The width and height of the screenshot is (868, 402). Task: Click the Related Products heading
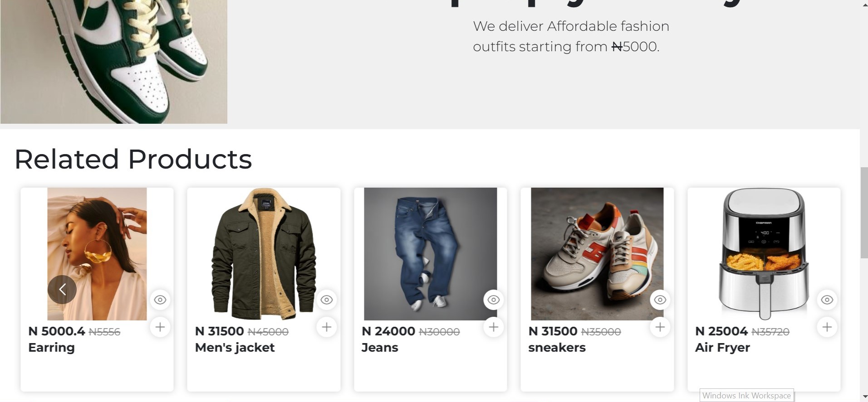tap(133, 159)
